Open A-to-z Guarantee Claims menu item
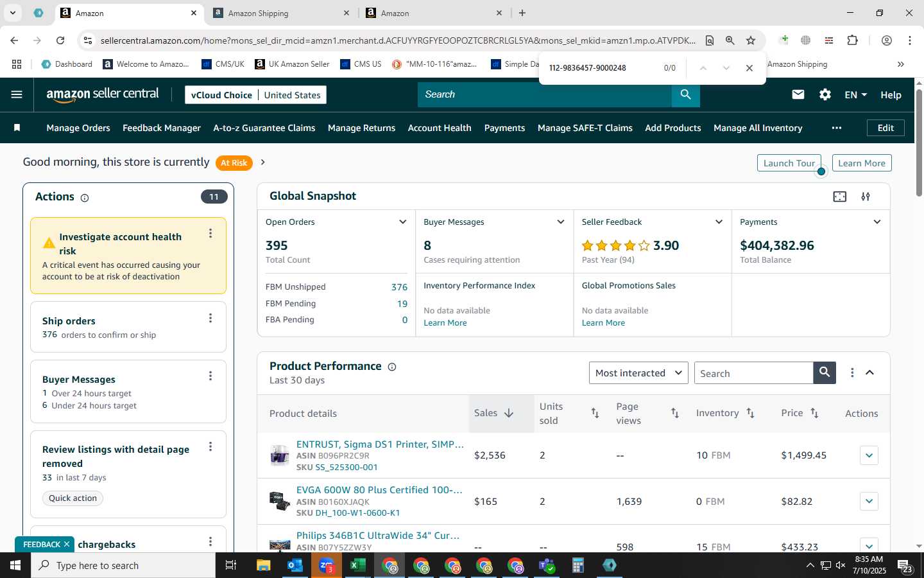Viewport: 924px width, 578px height. point(264,128)
